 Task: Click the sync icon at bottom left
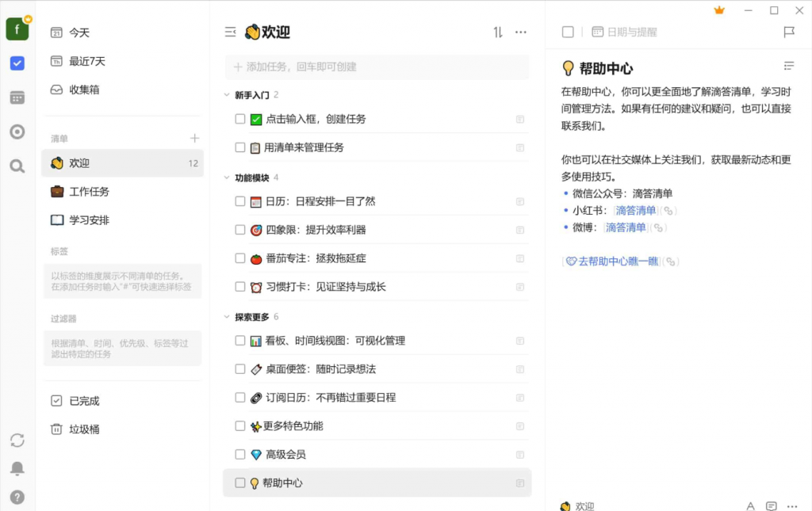pyautogui.click(x=17, y=440)
